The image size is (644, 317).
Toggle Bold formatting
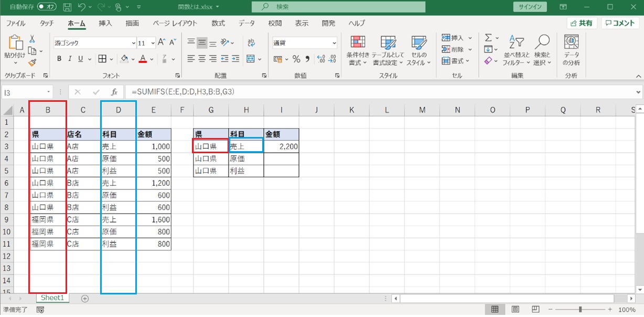[x=59, y=59]
